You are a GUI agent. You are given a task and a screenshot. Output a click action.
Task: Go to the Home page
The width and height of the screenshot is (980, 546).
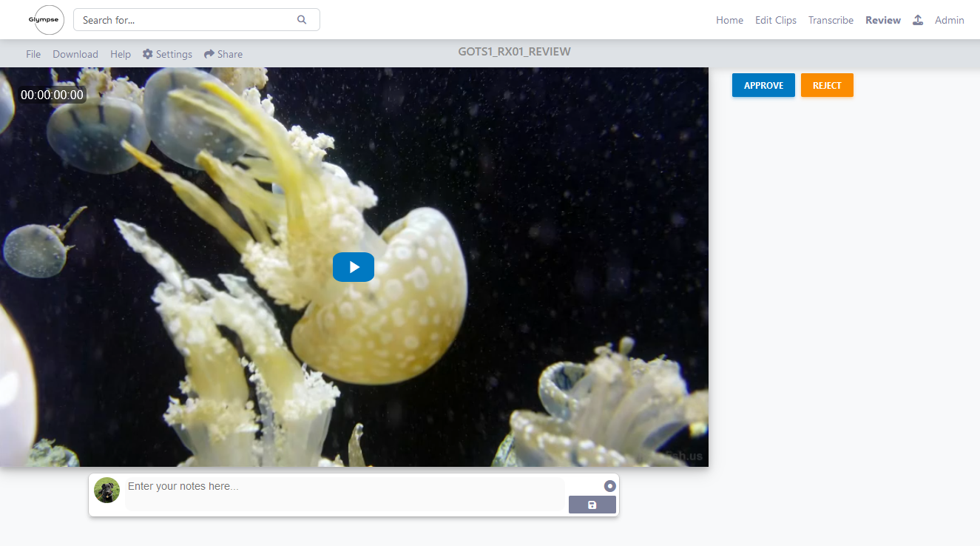tap(729, 20)
